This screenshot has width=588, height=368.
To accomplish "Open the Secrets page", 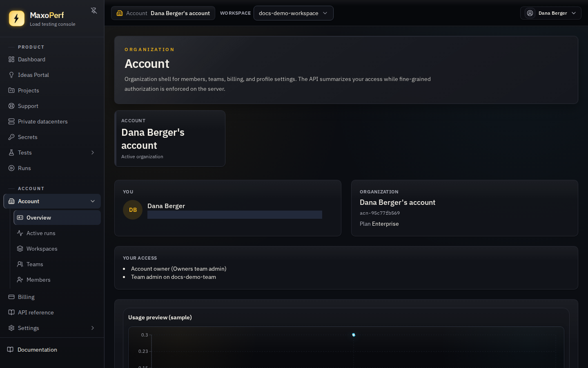I will (x=52, y=137).
